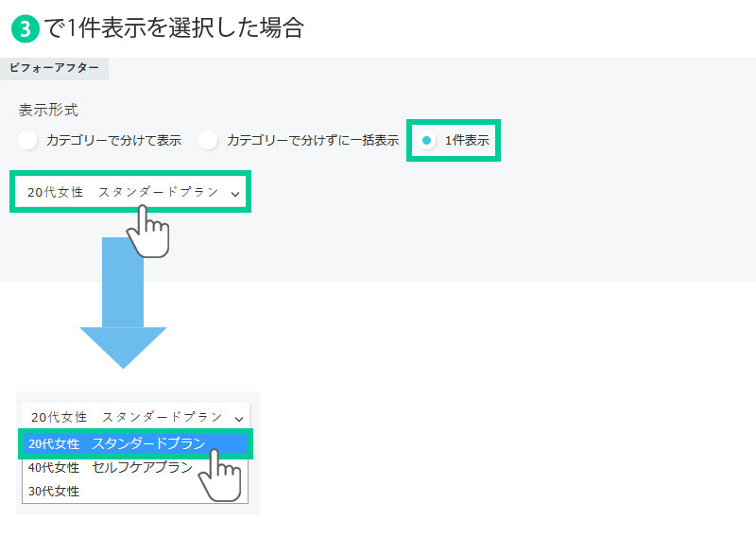
Task: Click the chevron on the upper dropdown
Action: (x=235, y=193)
